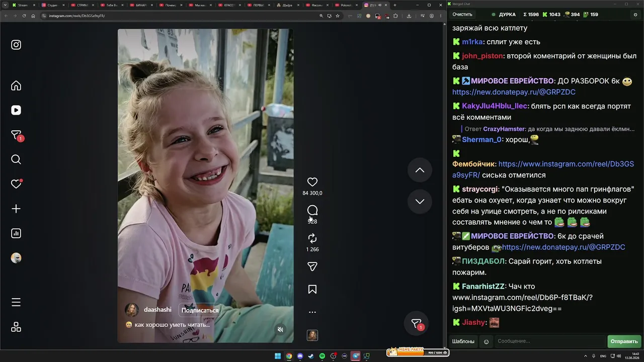Open Instagram Search from the sidebar

tap(16, 159)
